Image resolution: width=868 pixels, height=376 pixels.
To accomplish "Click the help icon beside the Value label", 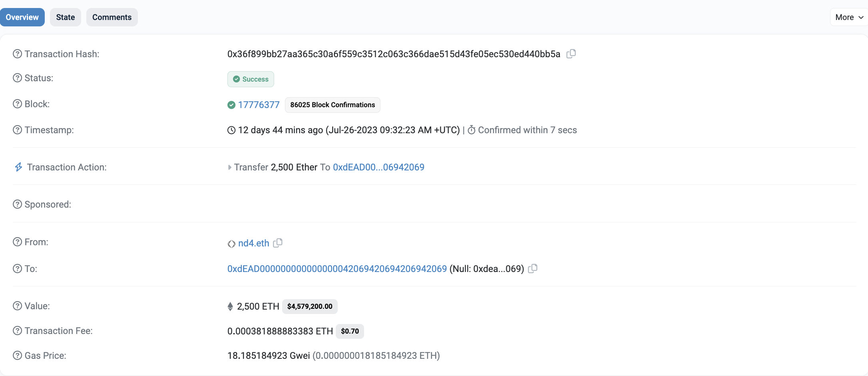I will (17, 306).
